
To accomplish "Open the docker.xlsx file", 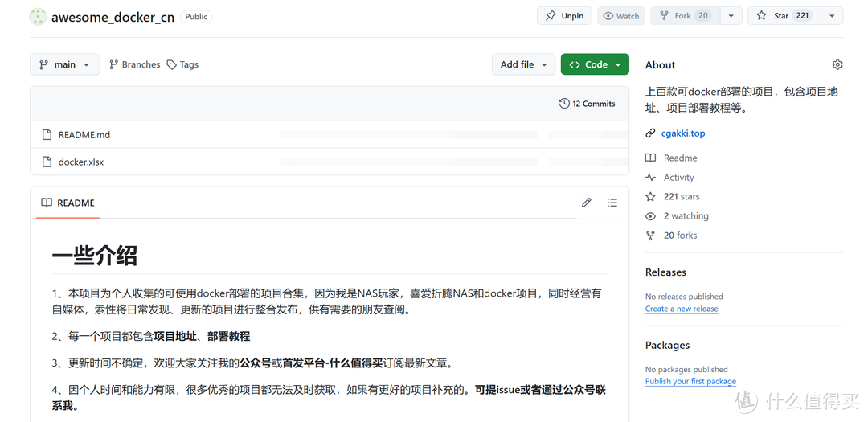I will click(x=81, y=162).
